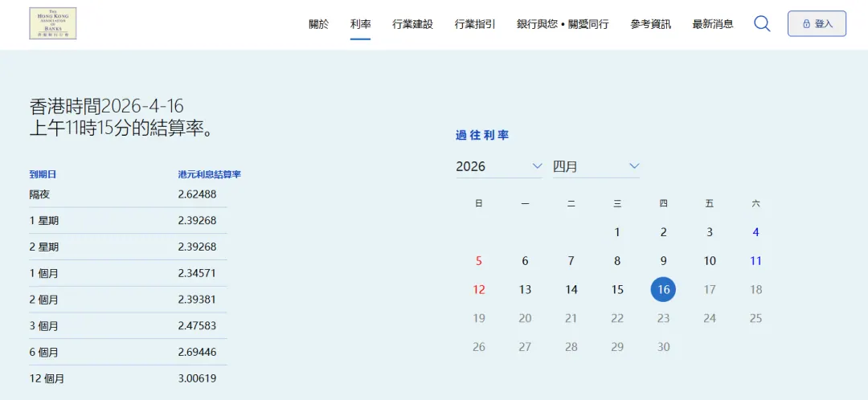Select April 13 in the calendar
Screen dimensions: 868x400
(x=525, y=289)
